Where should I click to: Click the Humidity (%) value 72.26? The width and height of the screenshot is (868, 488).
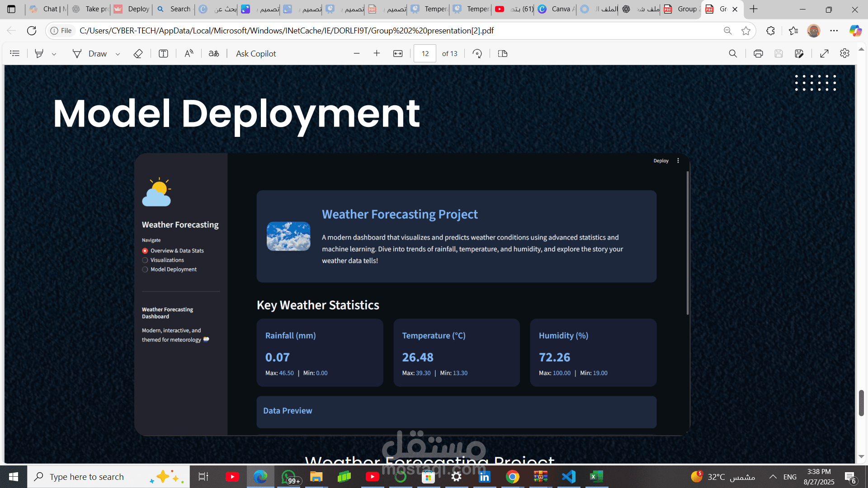pyautogui.click(x=554, y=357)
